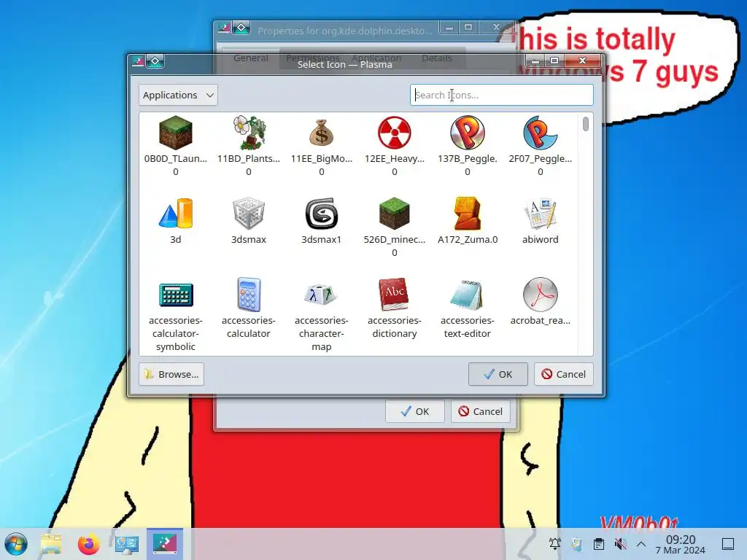
Task: Click the muted volume tray icon
Action: pos(620,544)
